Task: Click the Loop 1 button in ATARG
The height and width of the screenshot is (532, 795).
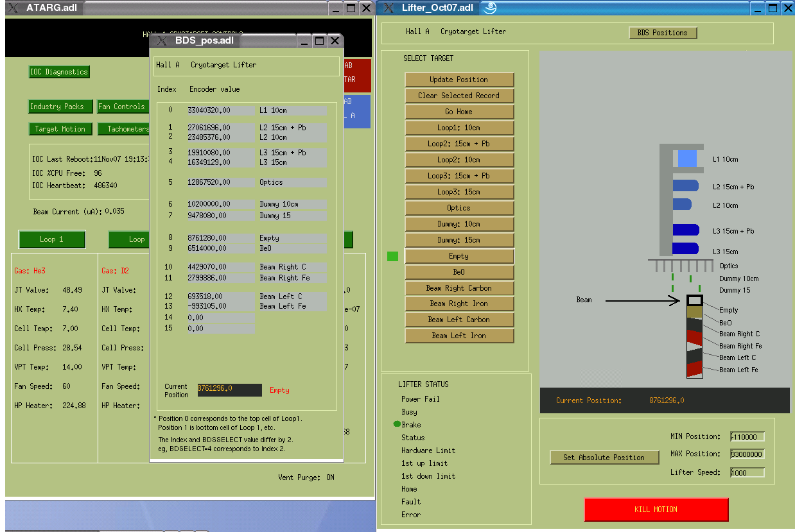Action: click(x=52, y=239)
